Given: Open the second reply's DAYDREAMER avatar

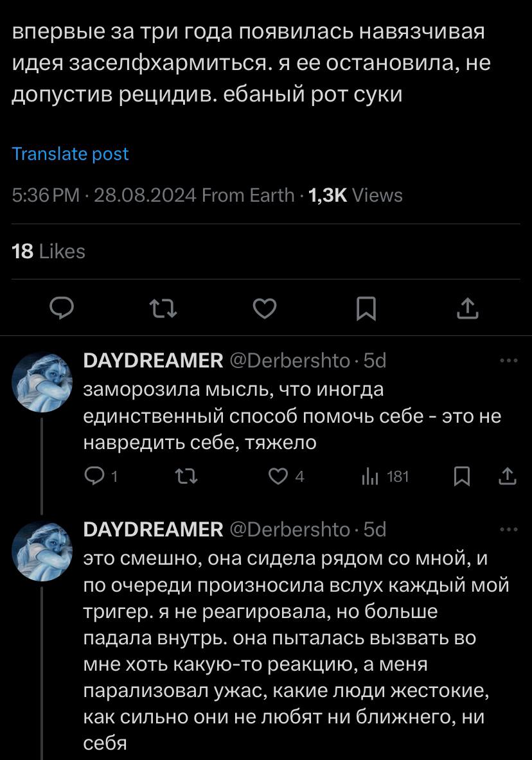Looking at the screenshot, I should (x=40, y=551).
